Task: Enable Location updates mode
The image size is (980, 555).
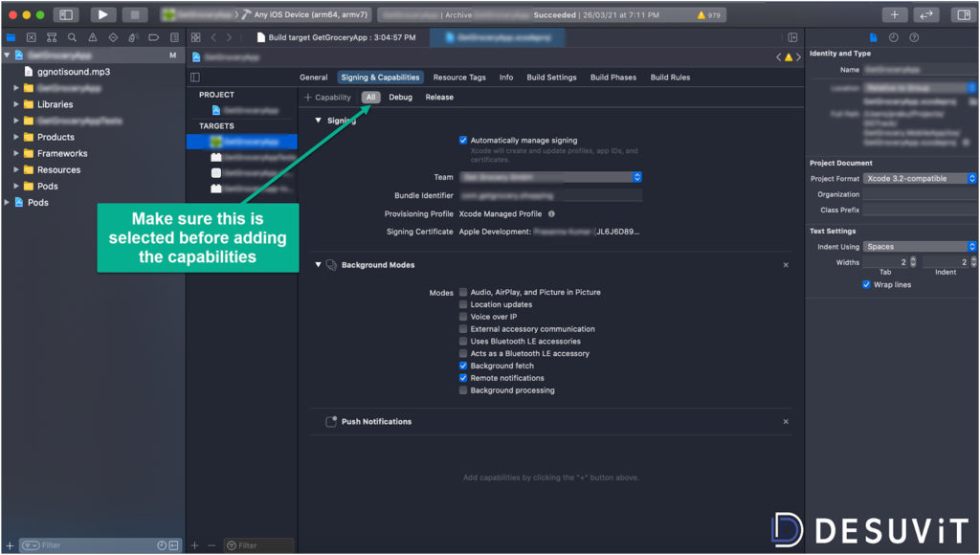Action: [x=463, y=304]
